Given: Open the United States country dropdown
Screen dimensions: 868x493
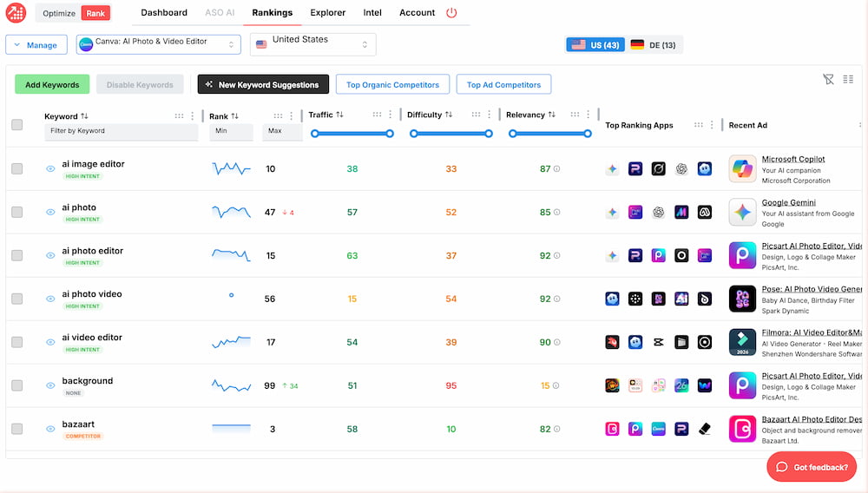Looking at the screenshot, I should point(312,44).
